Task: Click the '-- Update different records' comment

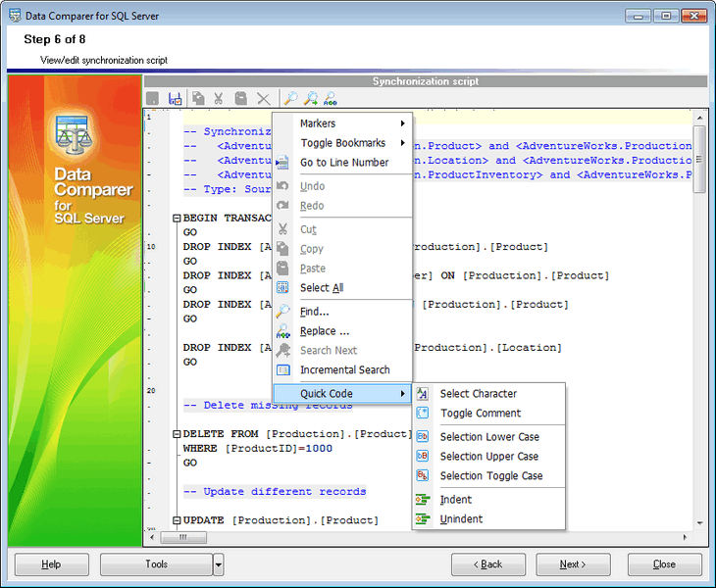Action: 275,492
